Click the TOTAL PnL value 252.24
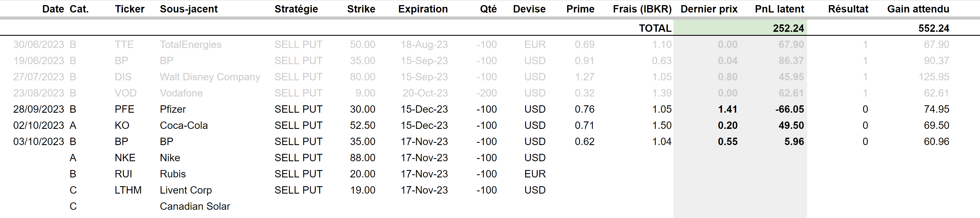The width and height of the screenshot is (980, 218). click(788, 28)
